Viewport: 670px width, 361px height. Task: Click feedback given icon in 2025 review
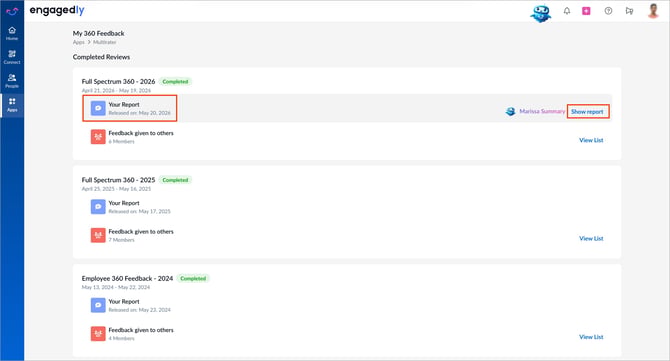point(98,235)
